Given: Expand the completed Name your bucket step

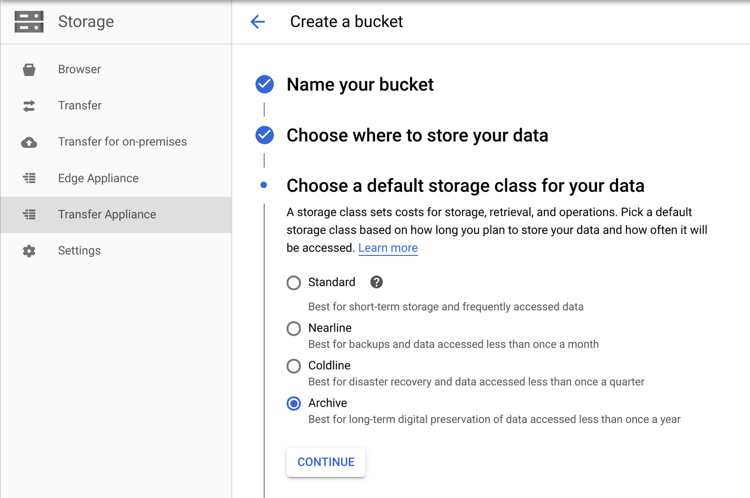Looking at the screenshot, I should click(360, 85).
